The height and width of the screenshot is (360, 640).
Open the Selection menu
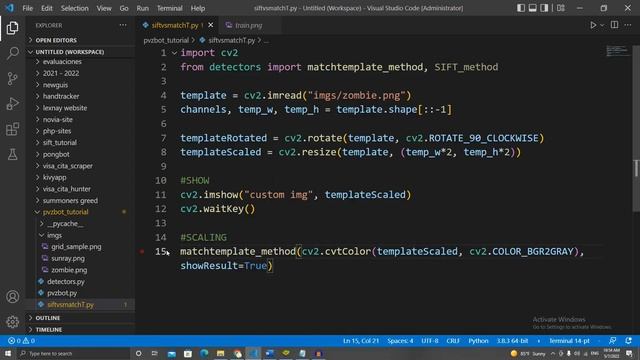[x=75, y=8]
